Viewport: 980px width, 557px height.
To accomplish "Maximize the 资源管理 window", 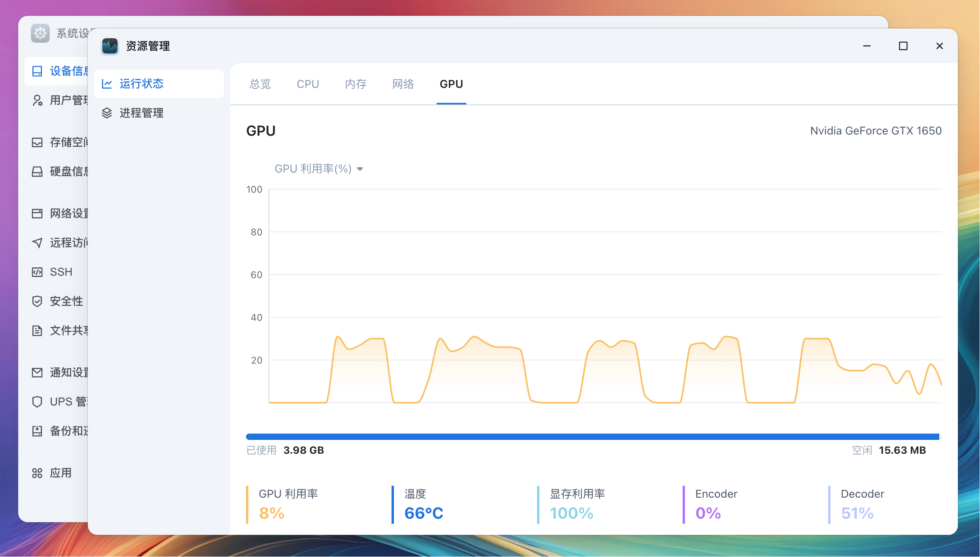I will (x=903, y=46).
